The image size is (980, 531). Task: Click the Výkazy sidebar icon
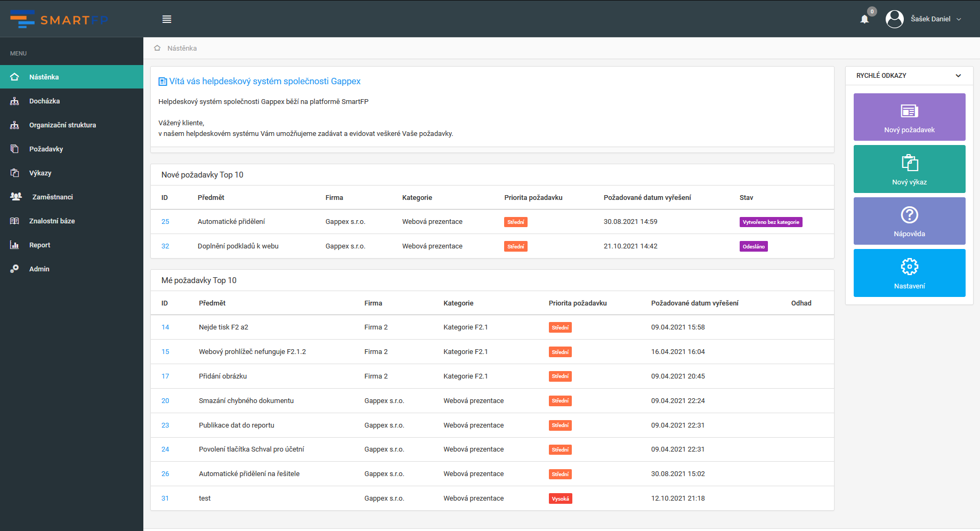point(14,173)
